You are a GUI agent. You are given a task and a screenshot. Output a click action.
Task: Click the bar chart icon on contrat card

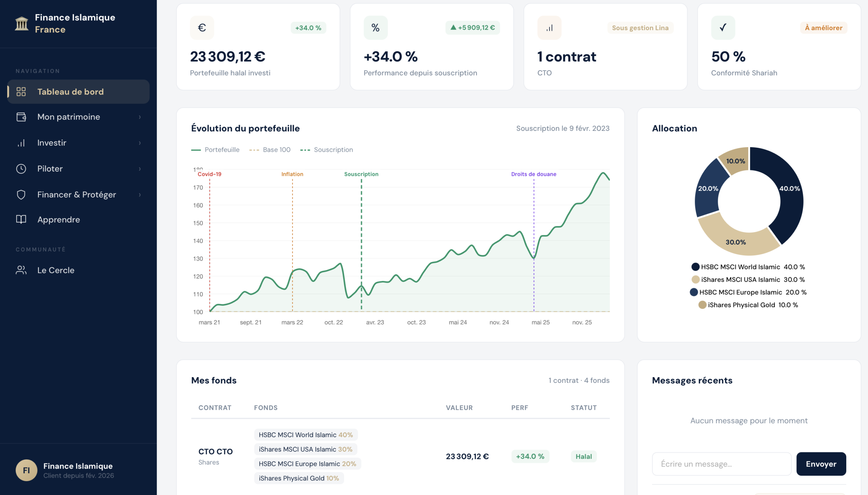(549, 27)
